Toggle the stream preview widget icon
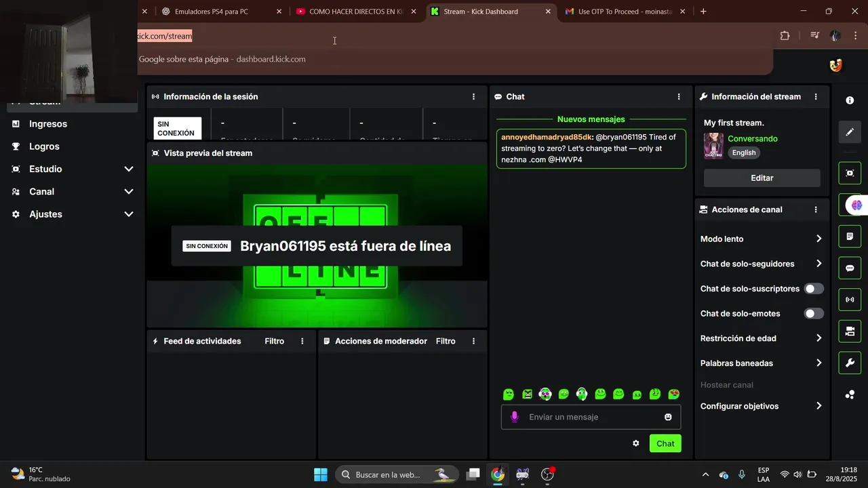The width and height of the screenshot is (868, 488). pos(850,173)
